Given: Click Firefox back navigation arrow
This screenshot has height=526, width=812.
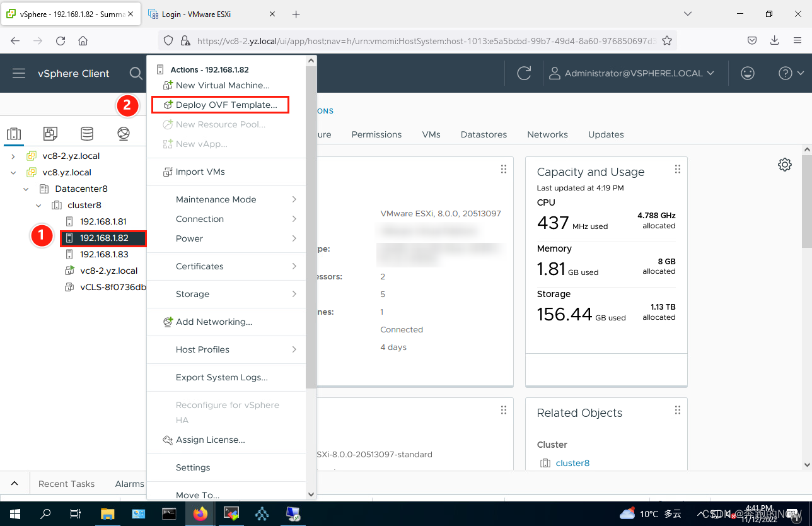Looking at the screenshot, I should (15, 40).
